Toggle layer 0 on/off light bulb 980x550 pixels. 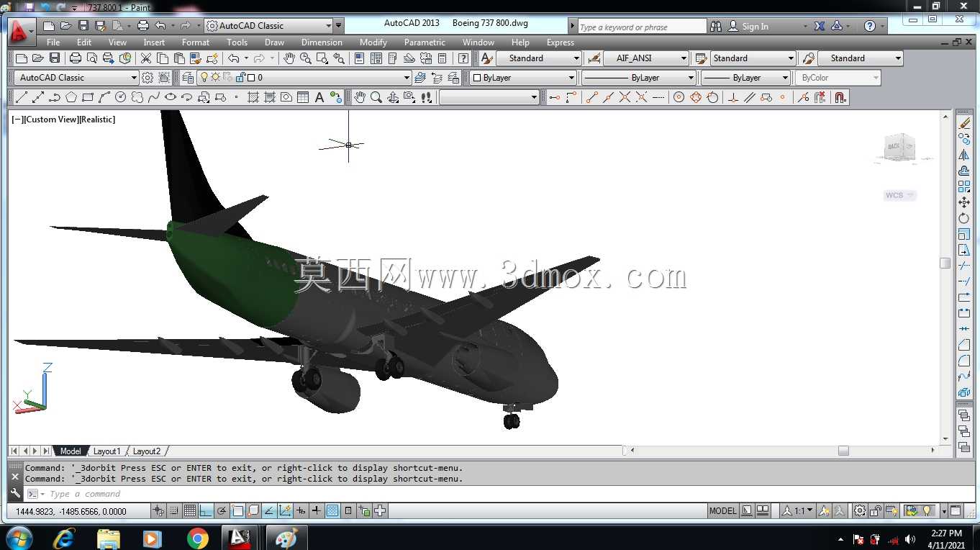pos(204,78)
